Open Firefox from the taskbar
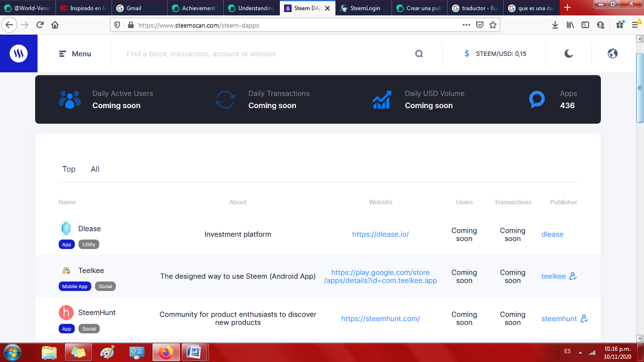 (166, 352)
